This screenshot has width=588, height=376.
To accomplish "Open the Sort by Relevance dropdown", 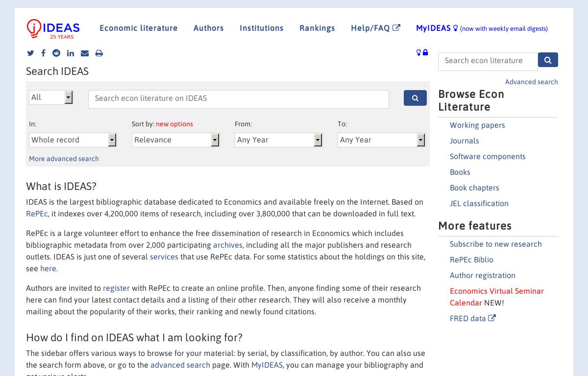I will 175,140.
